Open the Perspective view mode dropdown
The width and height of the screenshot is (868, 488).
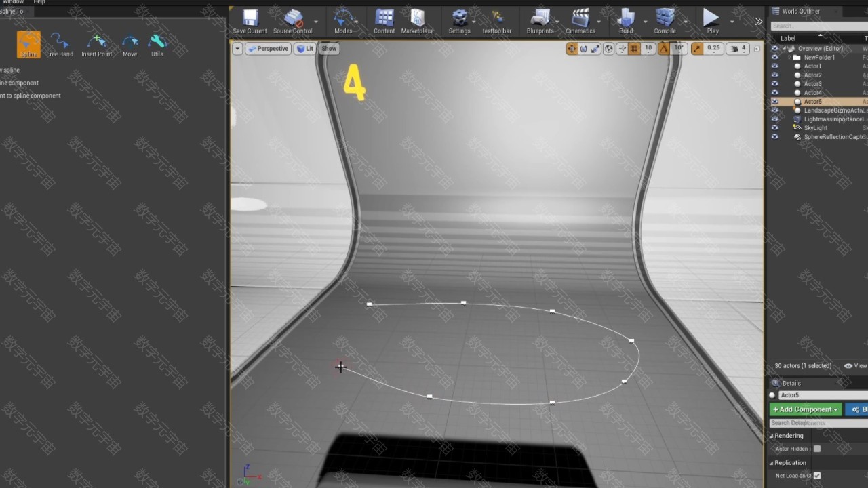click(x=268, y=49)
